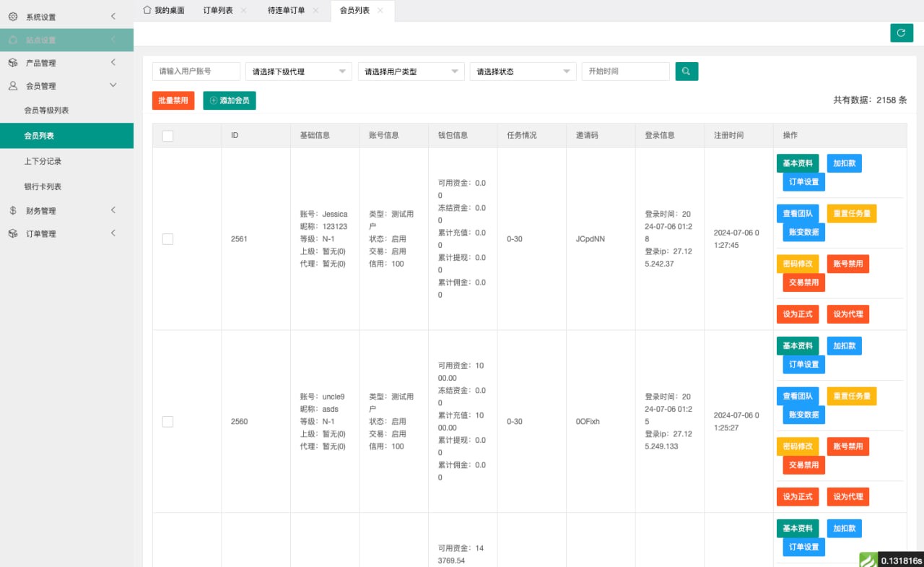Click 重置任务量 for user Jessica
Viewport: 924px width, 567px height.
tap(852, 214)
